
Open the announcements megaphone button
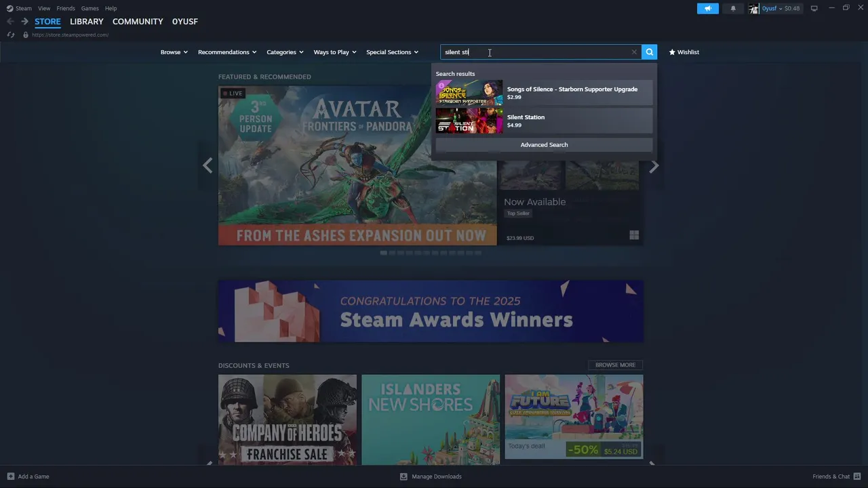coord(707,8)
